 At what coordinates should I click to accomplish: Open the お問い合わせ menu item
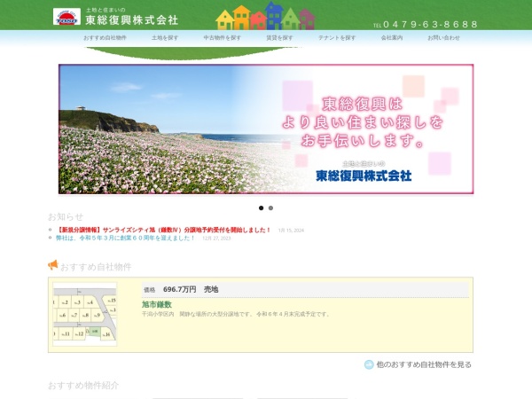coord(443,37)
